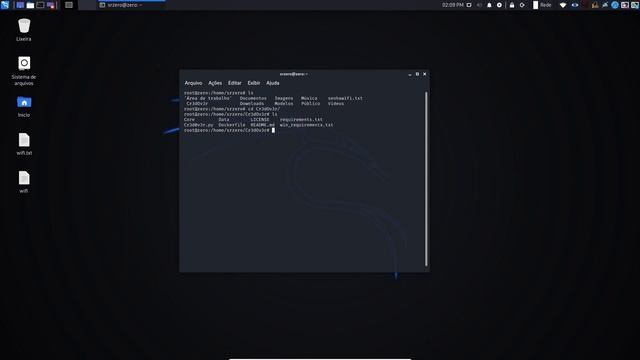640x360 pixels.
Task: Open the Arquivo menu in terminal
Action: pyautogui.click(x=193, y=83)
